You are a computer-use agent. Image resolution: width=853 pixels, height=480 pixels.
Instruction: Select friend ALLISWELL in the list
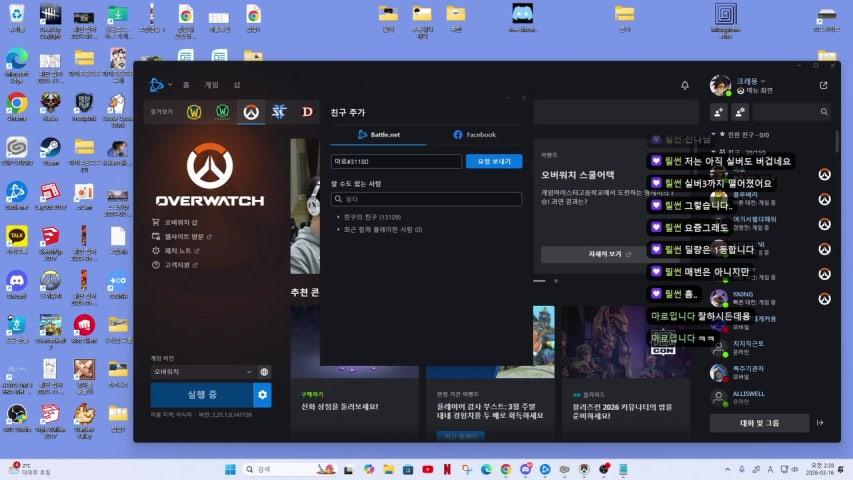point(771,397)
